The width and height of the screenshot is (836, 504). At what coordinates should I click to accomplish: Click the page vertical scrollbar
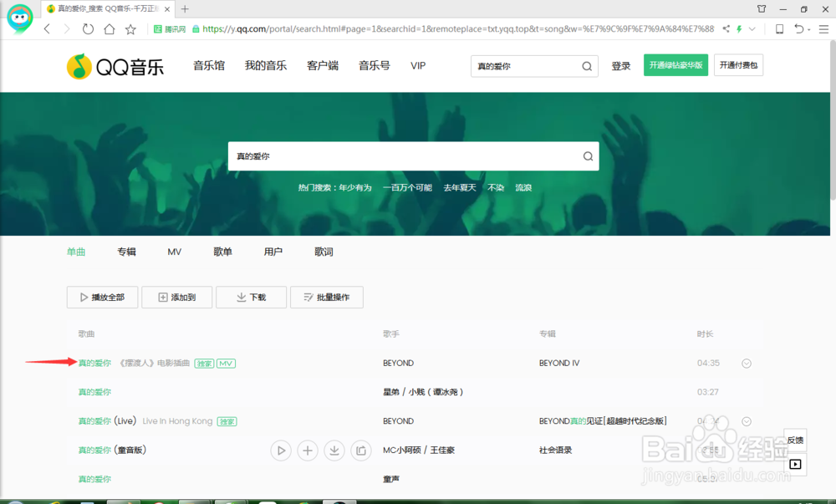pyautogui.click(x=833, y=120)
